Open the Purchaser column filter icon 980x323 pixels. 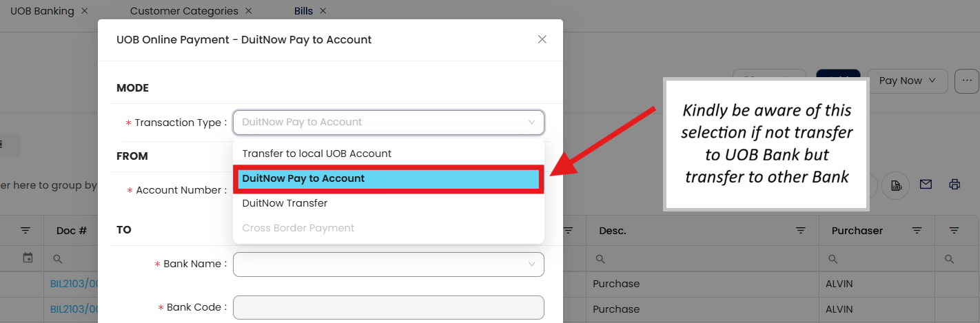point(917,230)
